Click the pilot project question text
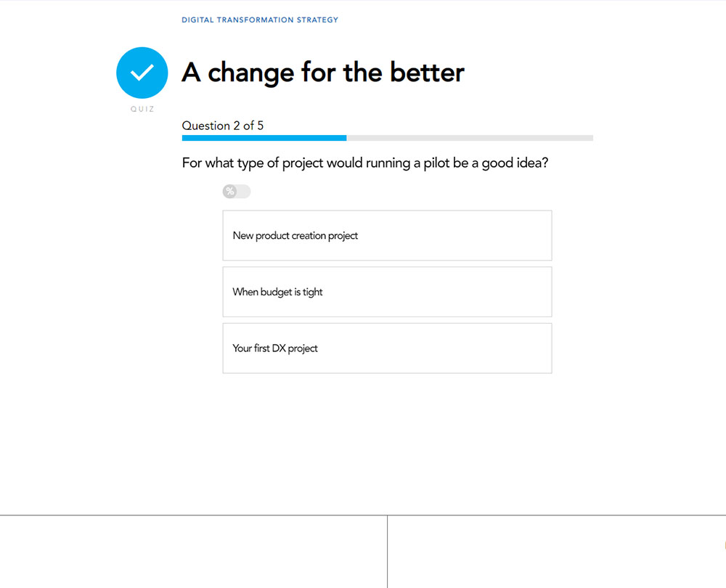 364,163
